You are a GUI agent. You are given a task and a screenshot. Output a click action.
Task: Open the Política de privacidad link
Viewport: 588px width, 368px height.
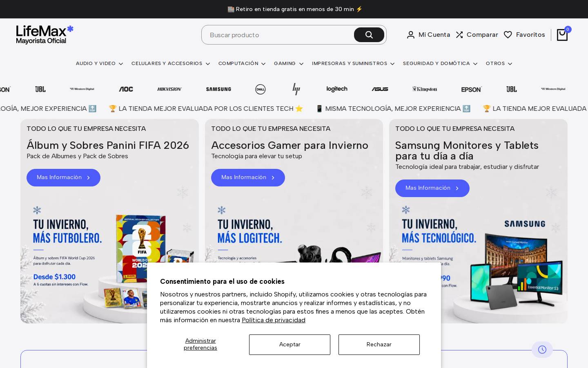[x=274, y=320]
